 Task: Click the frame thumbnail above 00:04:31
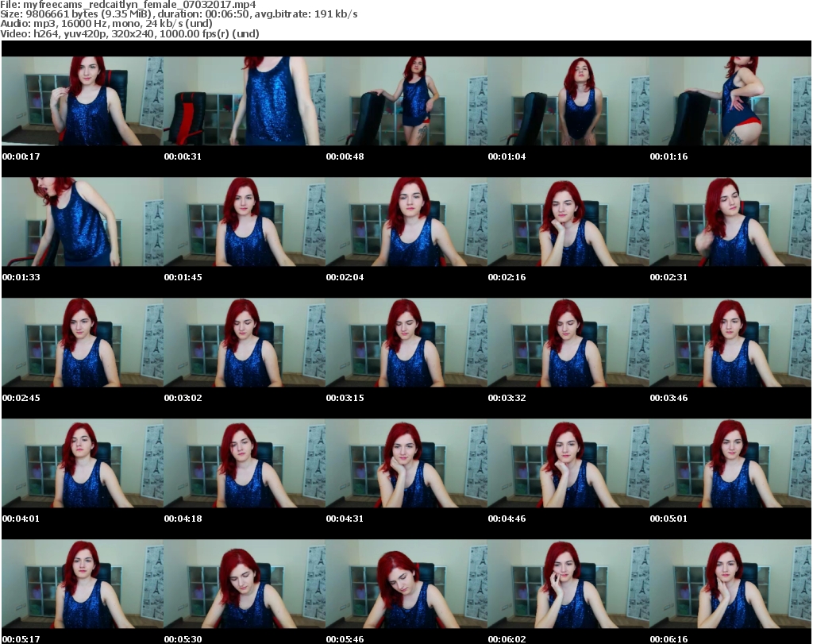406,463
